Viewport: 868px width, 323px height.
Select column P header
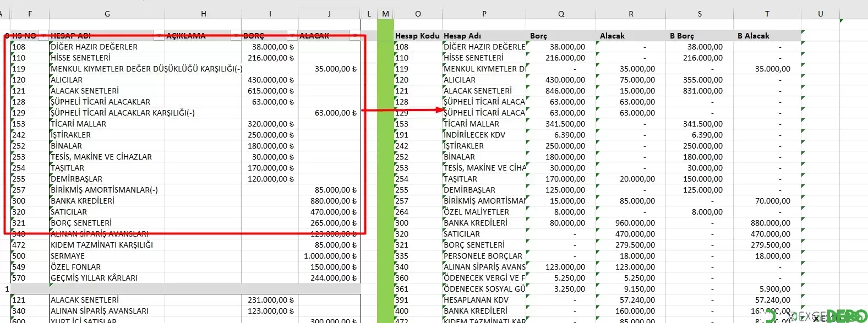(484, 13)
